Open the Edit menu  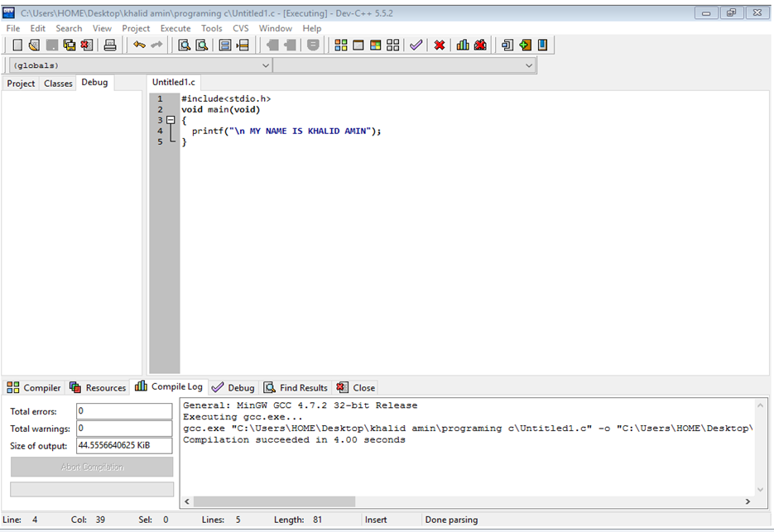click(x=37, y=28)
